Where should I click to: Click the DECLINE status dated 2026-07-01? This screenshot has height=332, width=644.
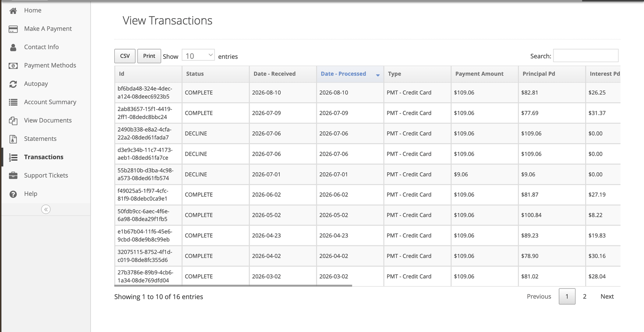pos(196,174)
